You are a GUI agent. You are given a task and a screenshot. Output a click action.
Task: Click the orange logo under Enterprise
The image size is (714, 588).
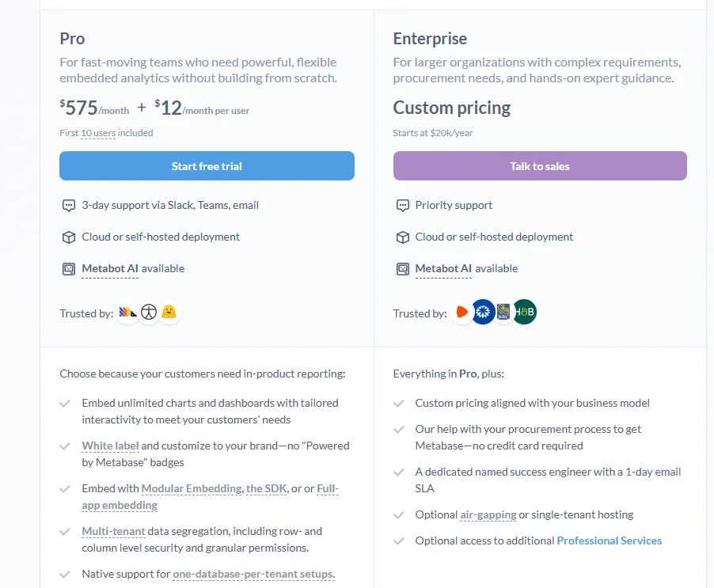462,313
